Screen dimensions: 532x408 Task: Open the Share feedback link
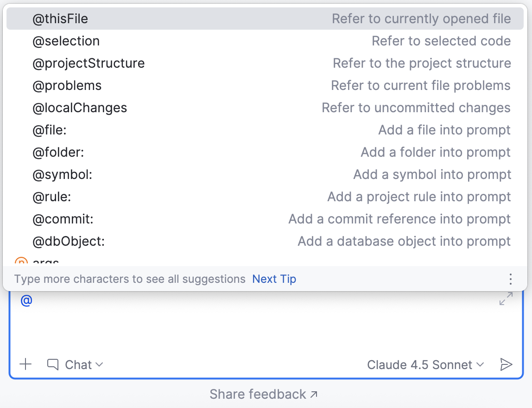pyautogui.click(x=263, y=395)
